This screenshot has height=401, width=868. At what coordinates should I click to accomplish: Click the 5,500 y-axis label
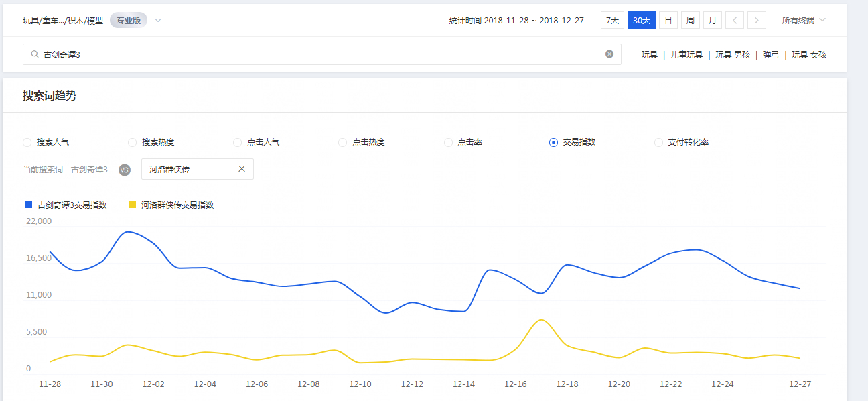coord(37,332)
